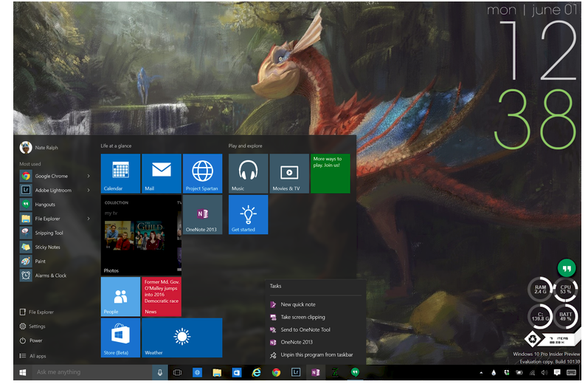Open the OneNote 2013 tile
Viewport: 588px width, 390px height.
click(x=202, y=215)
